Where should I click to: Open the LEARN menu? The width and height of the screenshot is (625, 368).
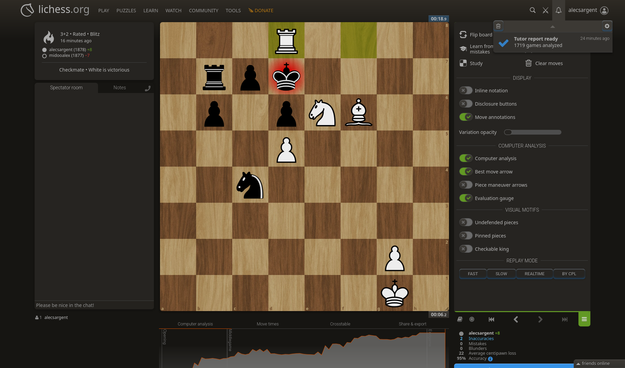151,11
